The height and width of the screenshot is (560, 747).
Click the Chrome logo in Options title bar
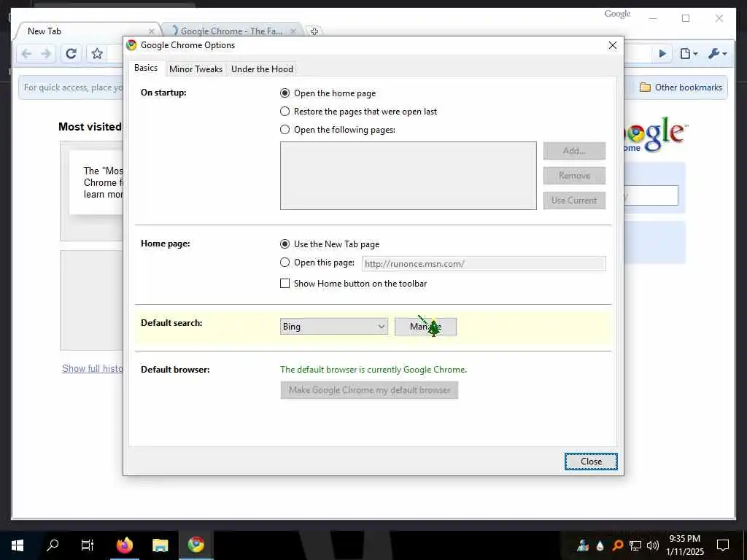click(x=131, y=45)
